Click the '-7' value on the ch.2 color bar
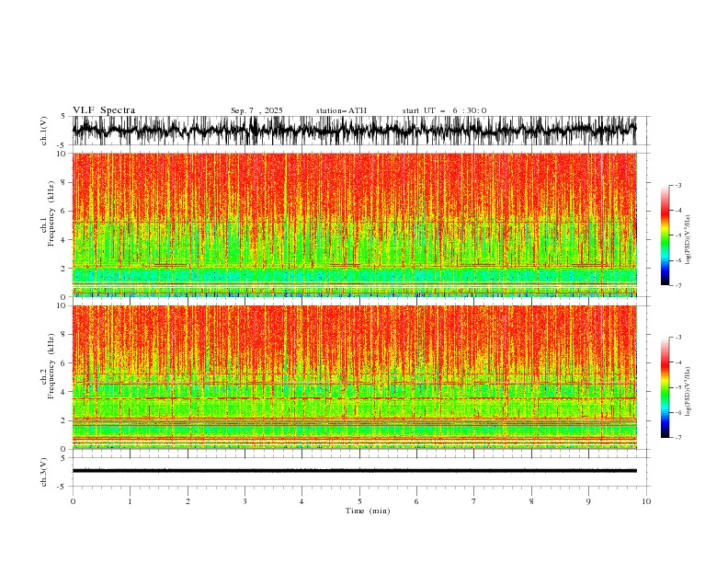The height and width of the screenshot is (563, 728). point(678,438)
